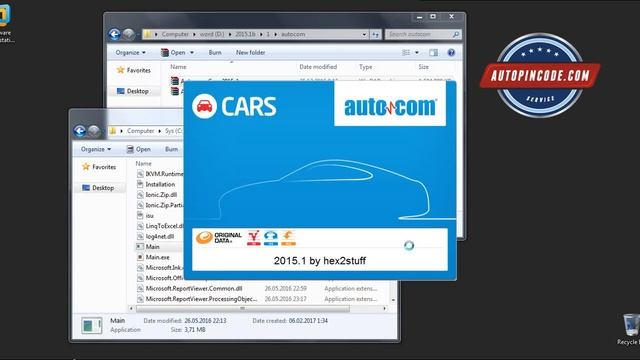Click the red diagnostic icon on splash
Image resolution: width=640 pixels, height=360 pixels.
click(x=253, y=238)
